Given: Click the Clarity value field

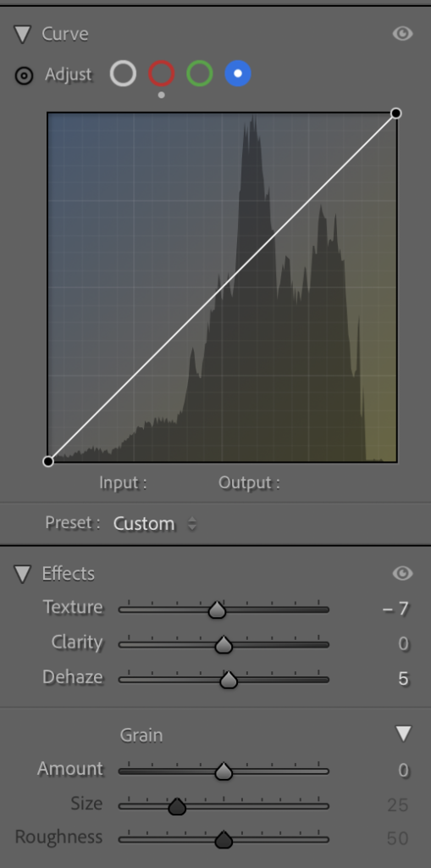Looking at the screenshot, I should [x=403, y=643].
